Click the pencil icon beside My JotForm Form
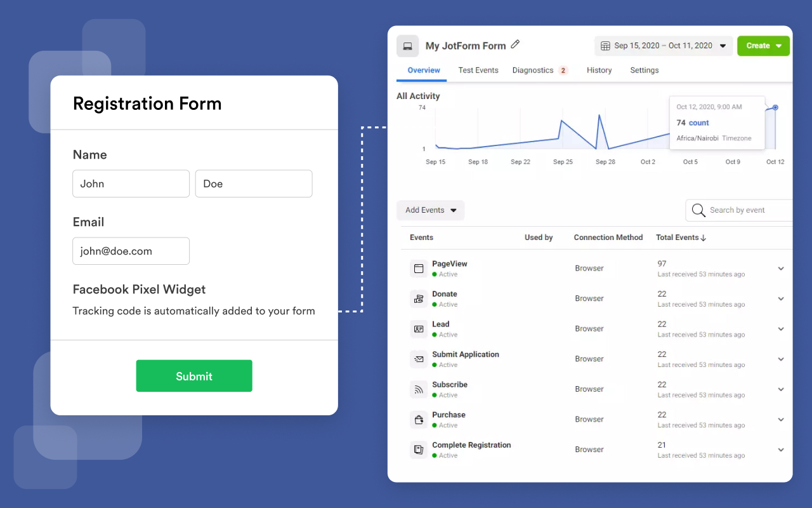Viewport: 812px width, 508px height. (x=514, y=45)
